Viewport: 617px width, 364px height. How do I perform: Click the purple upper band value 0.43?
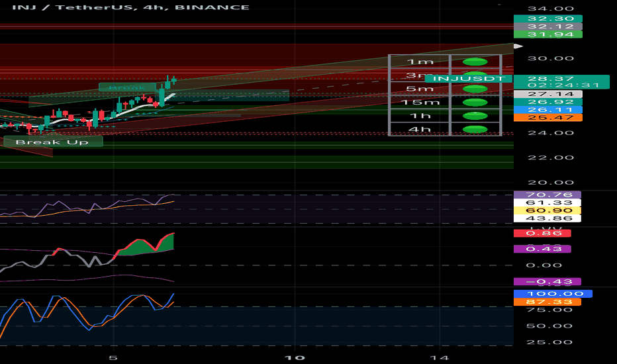(542, 249)
